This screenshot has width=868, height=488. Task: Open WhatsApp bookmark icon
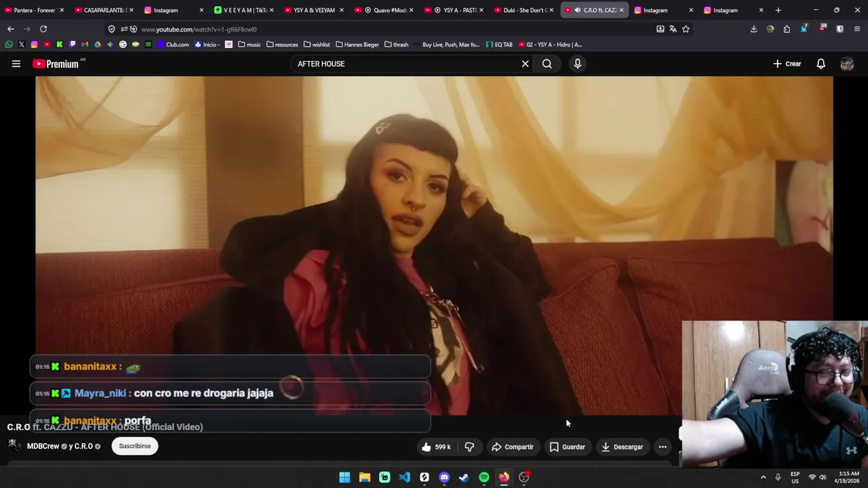click(9, 45)
